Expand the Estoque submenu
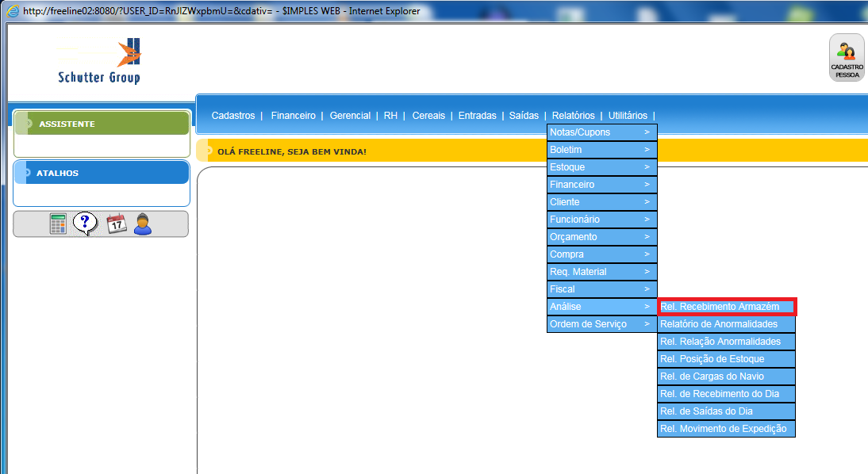868x474 pixels. 601,167
